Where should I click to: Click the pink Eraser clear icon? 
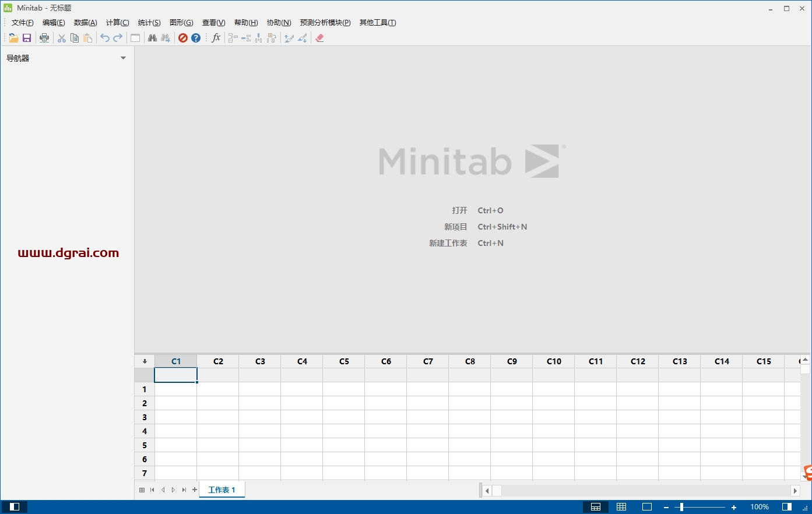(x=319, y=38)
